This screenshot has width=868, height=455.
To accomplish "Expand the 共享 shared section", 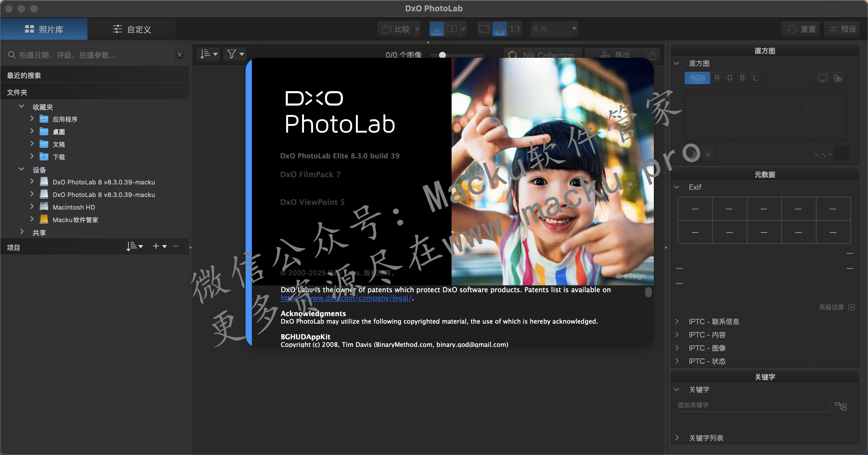I will [22, 232].
